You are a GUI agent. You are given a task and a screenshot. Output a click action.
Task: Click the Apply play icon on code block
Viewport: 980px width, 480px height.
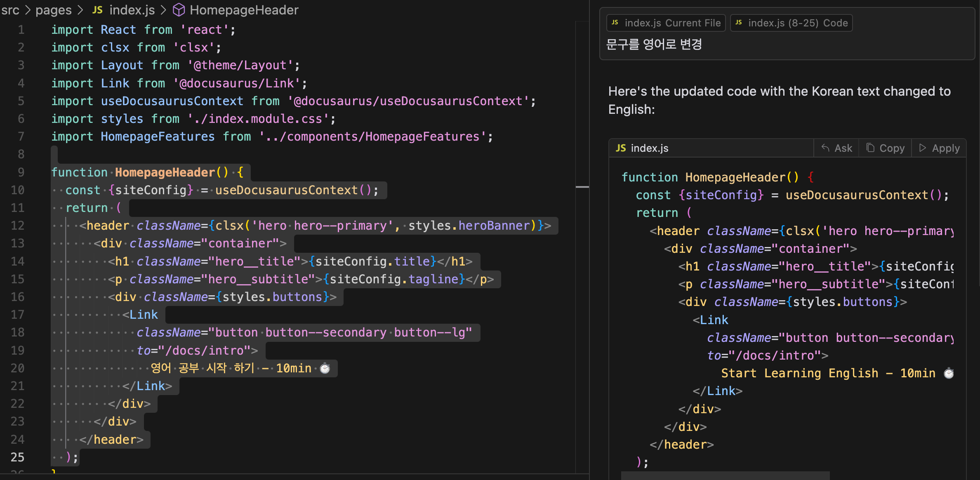[x=923, y=148]
